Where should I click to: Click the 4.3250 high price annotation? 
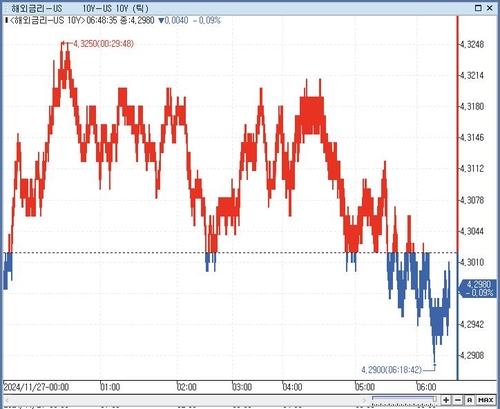[x=103, y=44]
